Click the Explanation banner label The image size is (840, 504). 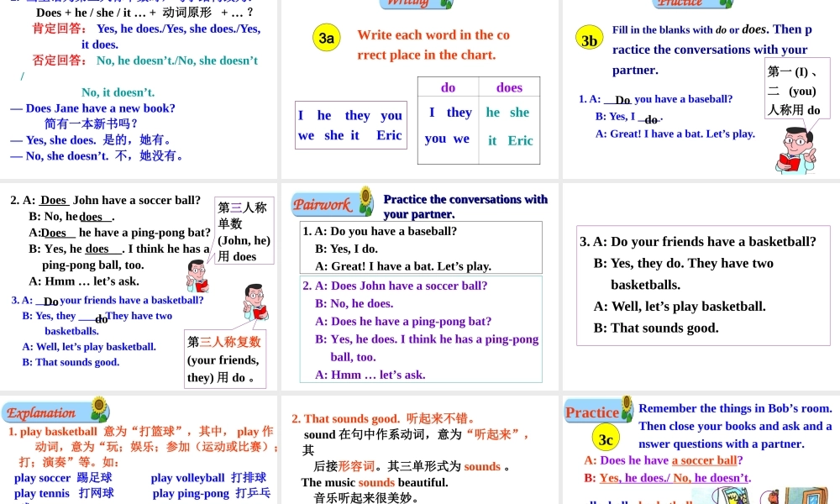pyautogui.click(x=41, y=413)
